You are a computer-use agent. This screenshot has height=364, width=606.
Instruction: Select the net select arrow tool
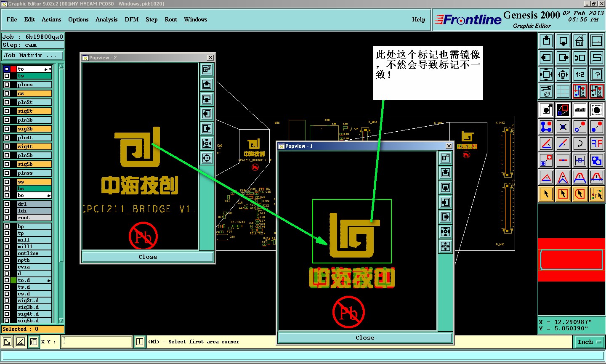tap(597, 194)
